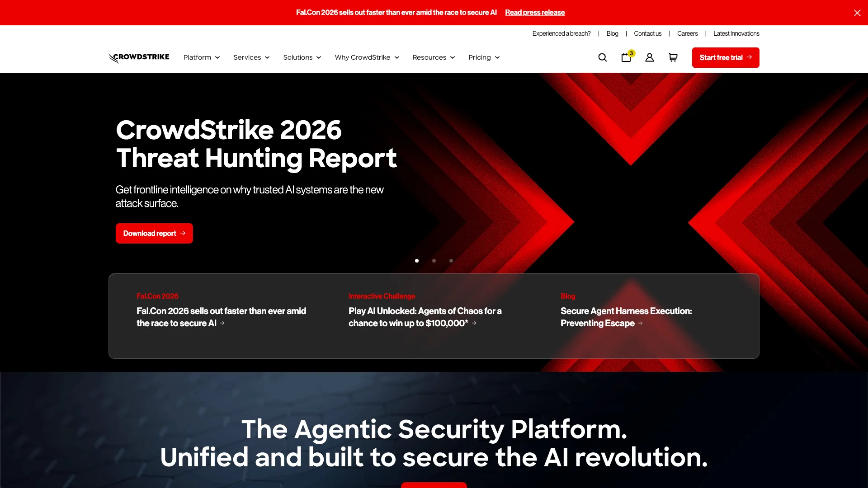Open the user account icon
868x488 pixels.
(x=650, y=57)
